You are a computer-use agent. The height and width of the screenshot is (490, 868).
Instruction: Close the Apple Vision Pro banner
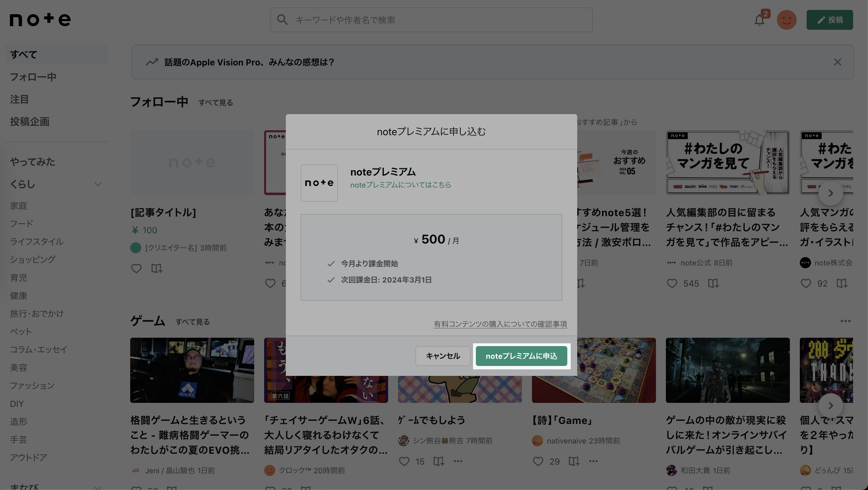coord(837,62)
